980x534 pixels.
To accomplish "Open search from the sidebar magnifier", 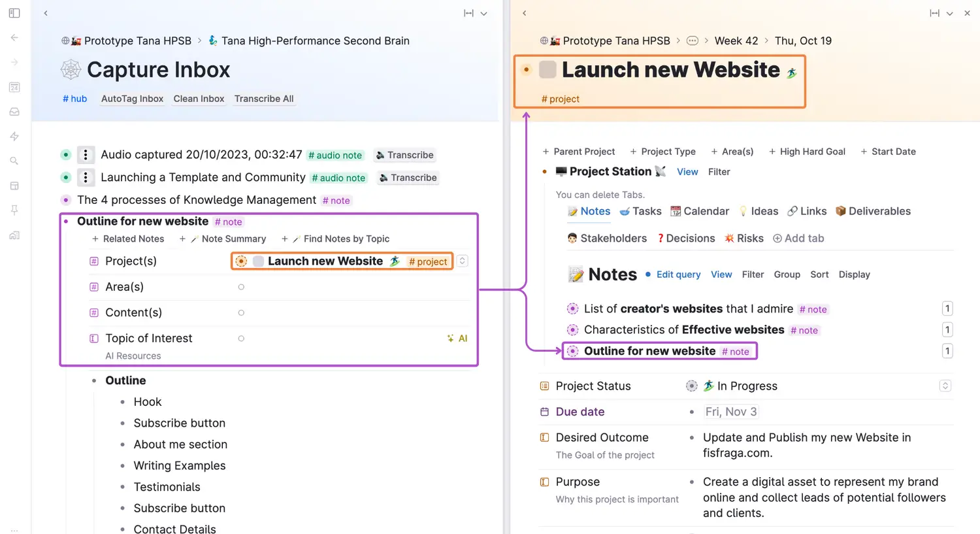I will click(14, 161).
